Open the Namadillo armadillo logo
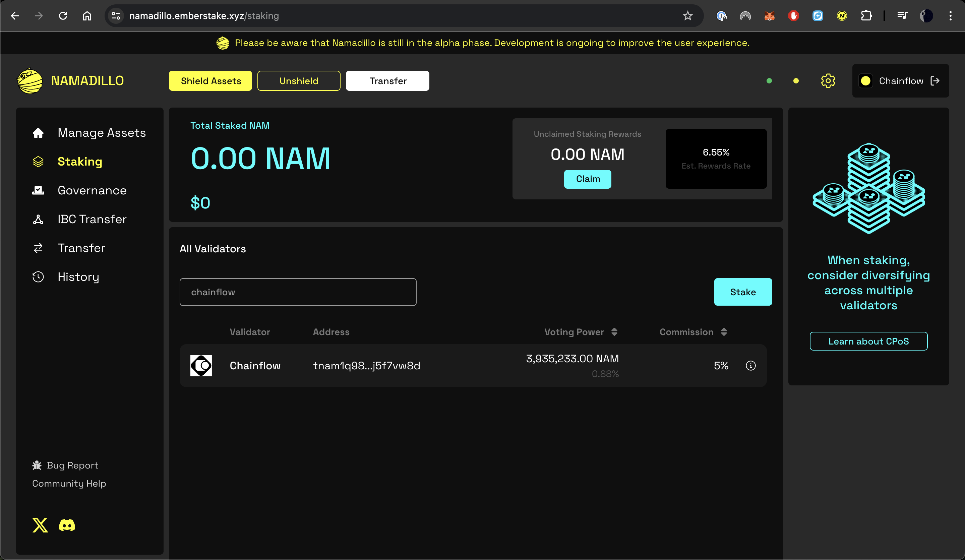The width and height of the screenshot is (965, 560). pos(30,81)
